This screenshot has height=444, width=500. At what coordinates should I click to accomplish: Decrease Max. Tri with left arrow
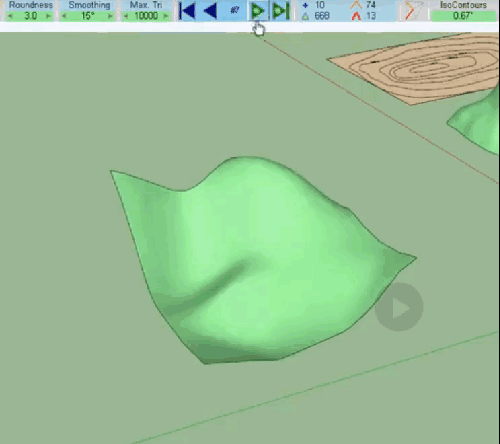click(126, 16)
